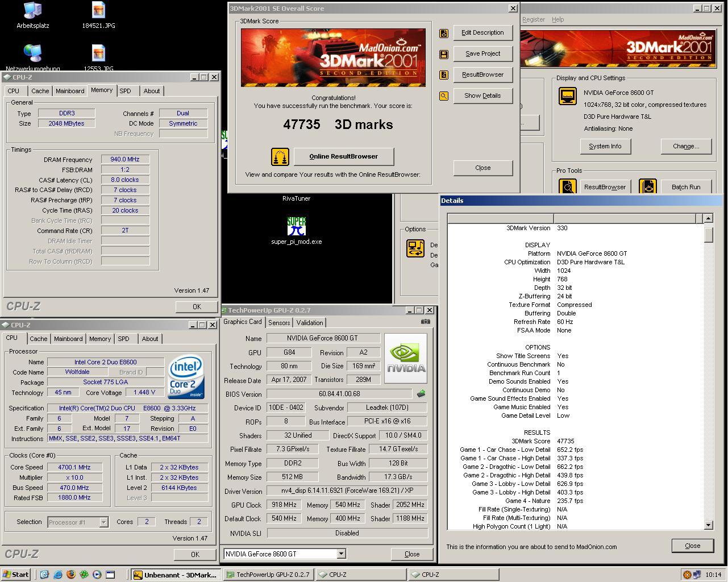Click ResultBrowser button in score dialog
Image resolution: width=728 pixels, height=582 pixels.
[x=482, y=75]
